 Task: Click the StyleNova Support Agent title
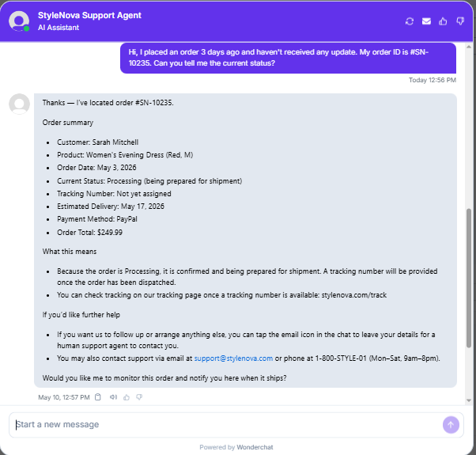click(89, 16)
